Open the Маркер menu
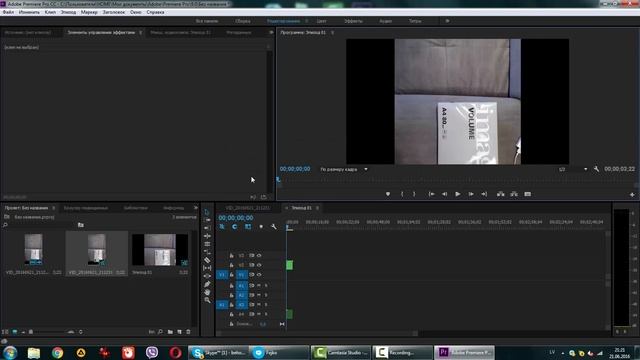 coord(89,12)
